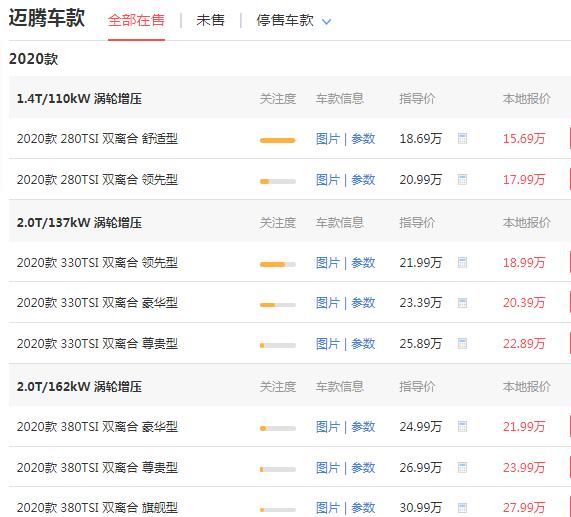Open 图片 link for 280TSI 领先型
The image size is (571, 517).
[328, 179]
